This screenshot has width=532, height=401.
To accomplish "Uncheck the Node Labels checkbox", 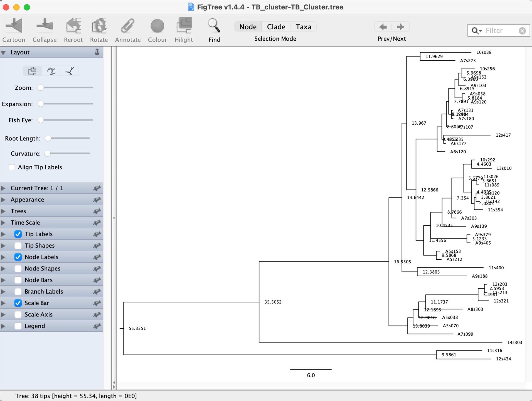I will (x=18, y=257).
